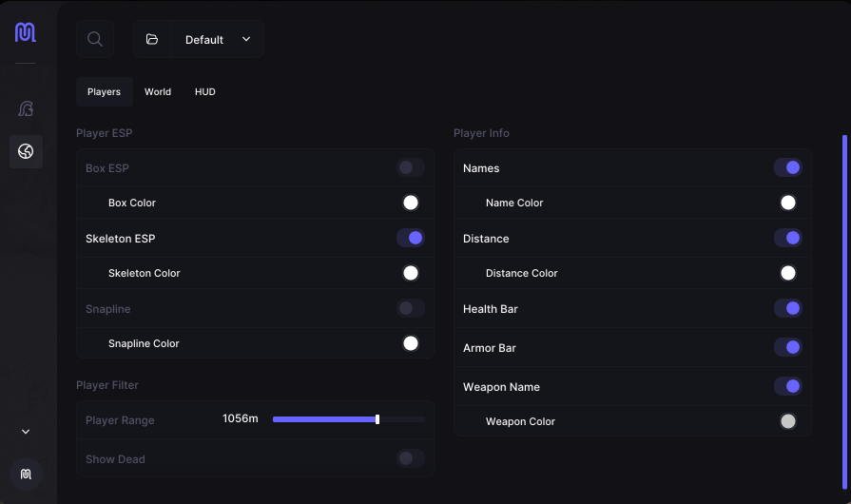The height and width of the screenshot is (504, 851).
Task: Turn off the Health Bar toggle
Action: pyautogui.click(x=787, y=308)
